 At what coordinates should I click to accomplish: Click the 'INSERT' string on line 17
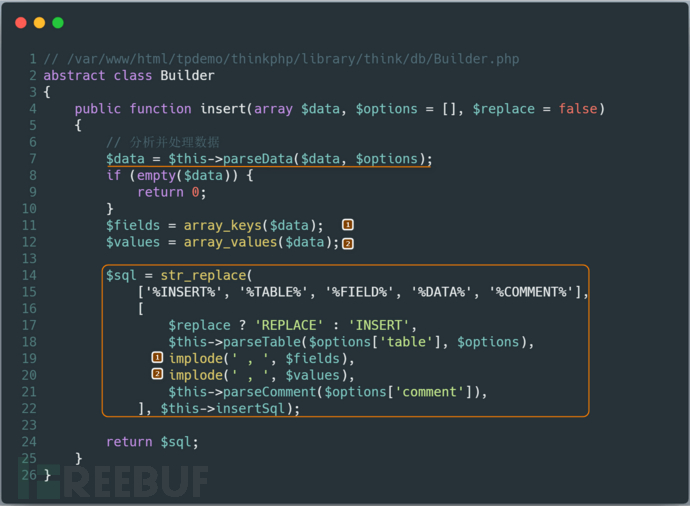point(379,325)
